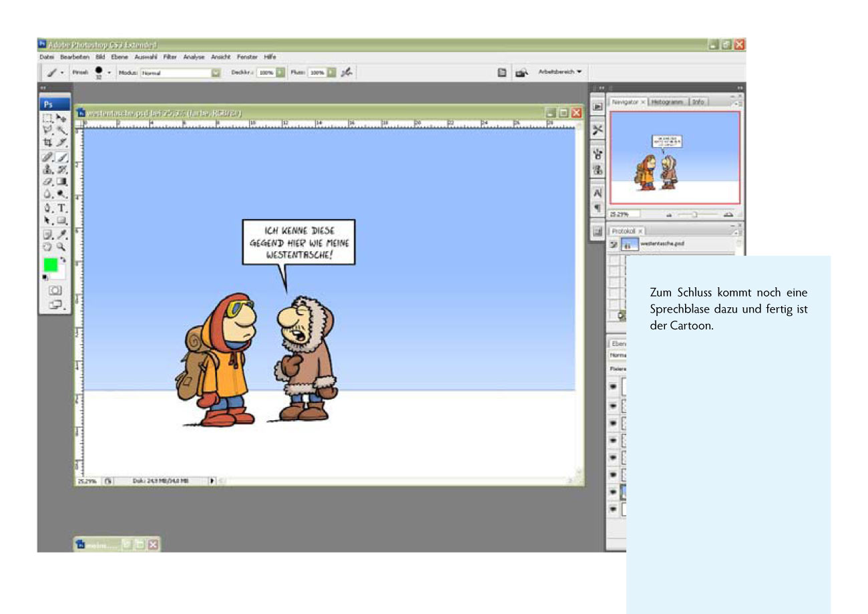Open the Modus blend mode dropdown
The image size is (868, 614).
(x=216, y=72)
